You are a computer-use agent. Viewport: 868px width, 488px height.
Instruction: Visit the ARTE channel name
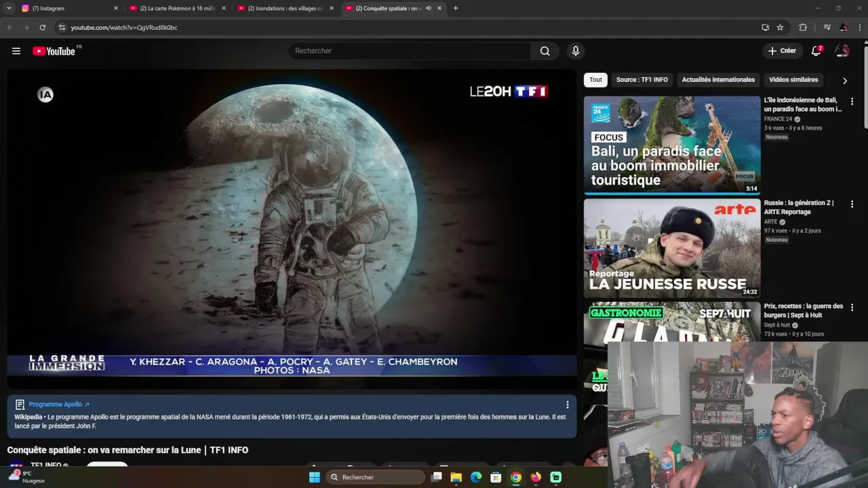pyautogui.click(x=770, y=222)
